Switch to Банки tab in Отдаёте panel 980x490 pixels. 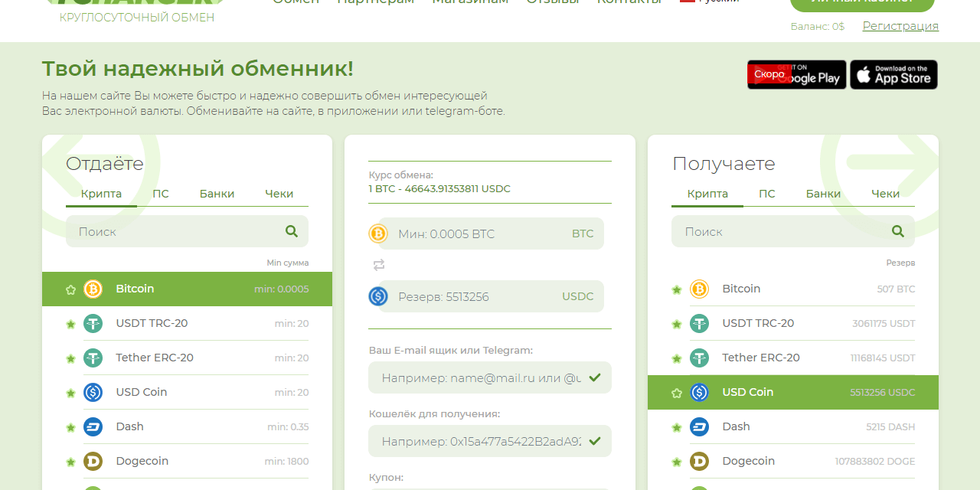coord(217,194)
